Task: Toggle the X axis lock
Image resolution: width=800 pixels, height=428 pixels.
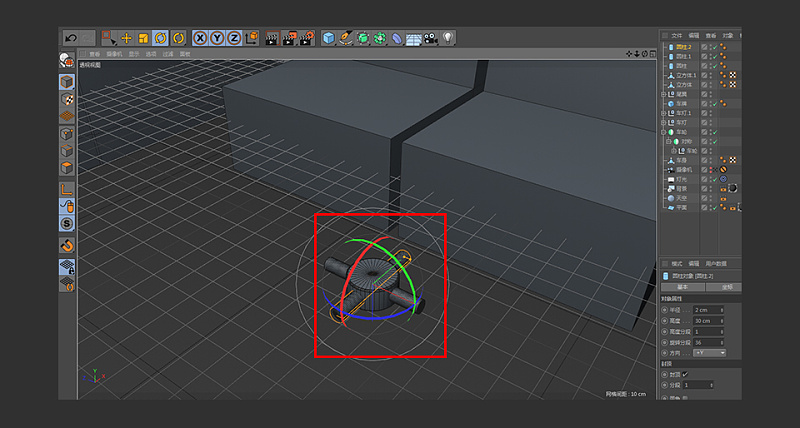Action: (x=201, y=38)
